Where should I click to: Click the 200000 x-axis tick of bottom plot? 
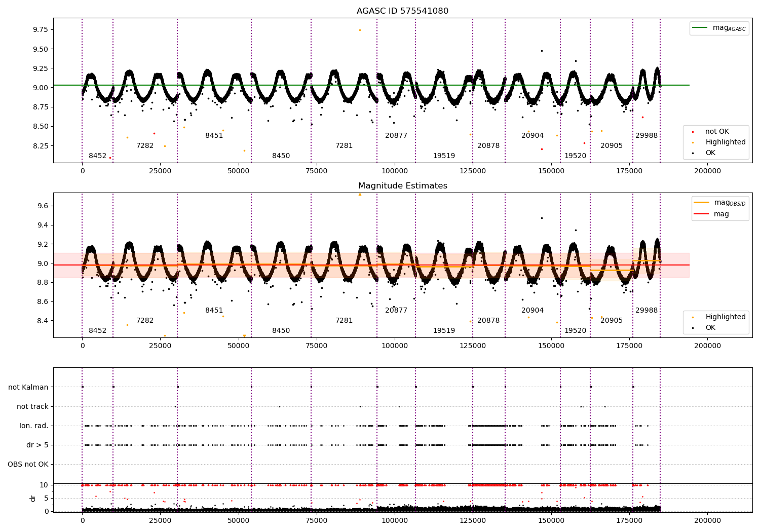point(707,520)
